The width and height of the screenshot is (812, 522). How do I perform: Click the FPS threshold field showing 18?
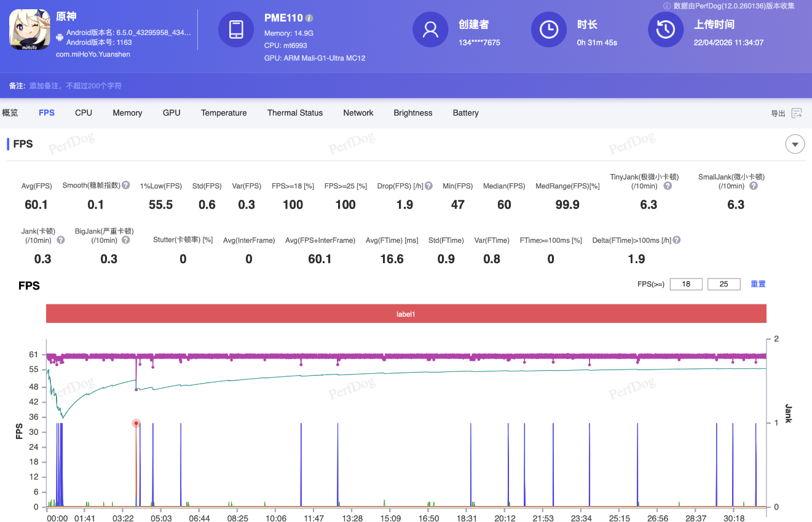(x=686, y=284)
